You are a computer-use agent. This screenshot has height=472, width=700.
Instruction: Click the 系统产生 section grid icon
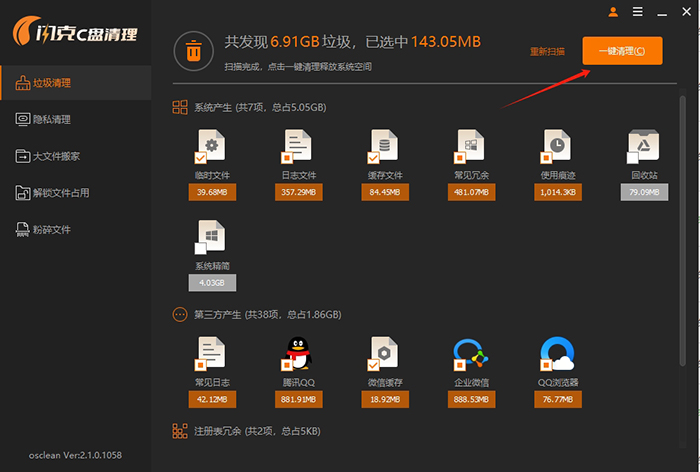[180, 107]
